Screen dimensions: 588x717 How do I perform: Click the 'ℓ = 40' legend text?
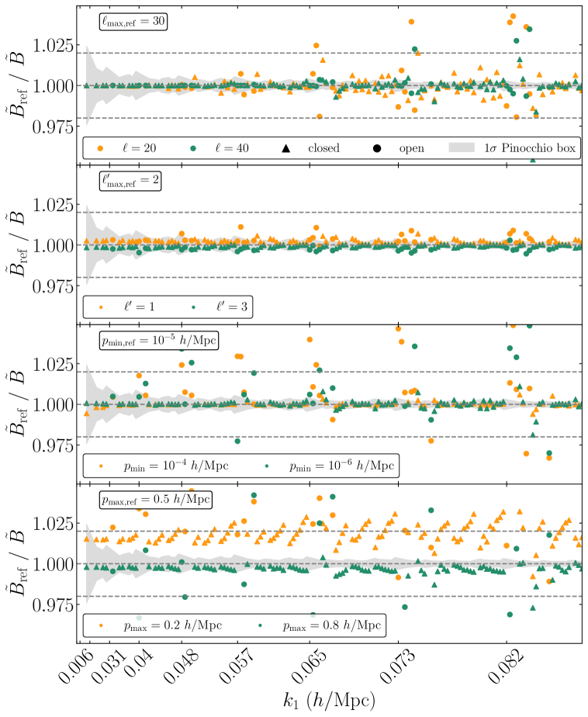coord(232,148)
